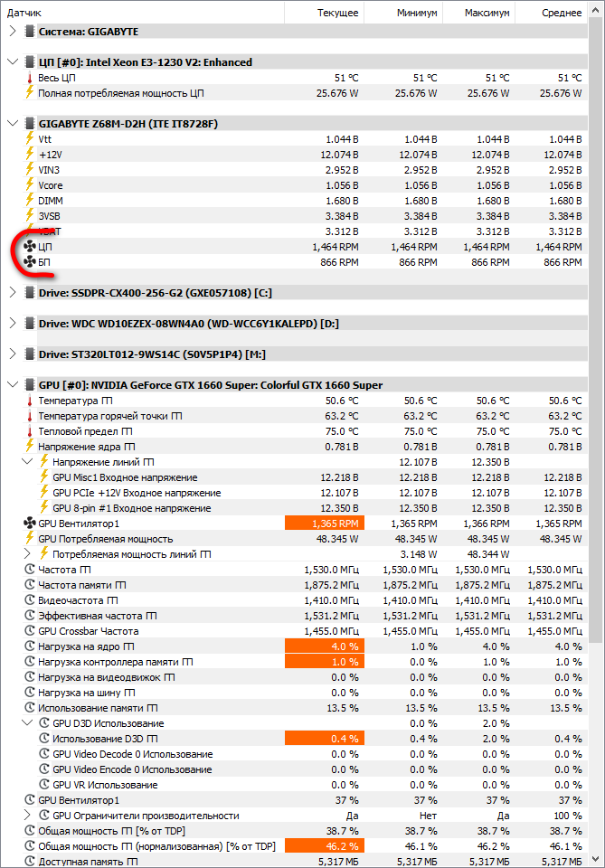Click the thermometer icon of Весь ЦП
This screenshot has width=605, height=868.
30,78
